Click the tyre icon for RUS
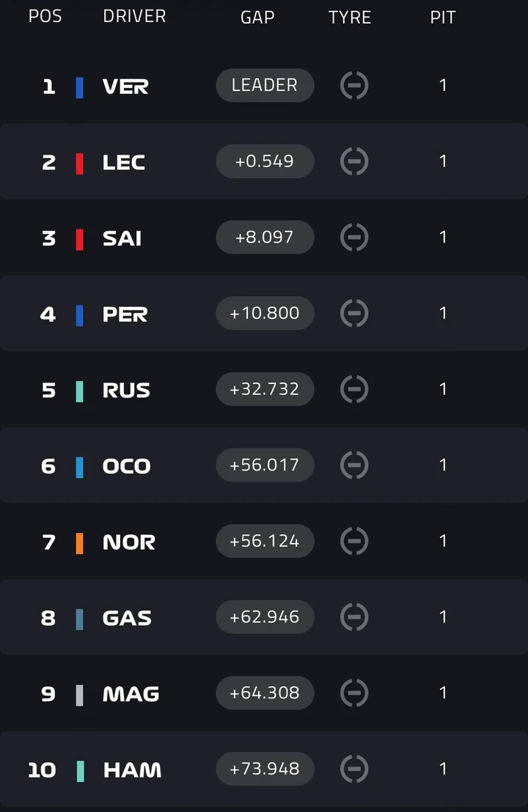The width and height of the screenshot is (528, 812). [x=354, y=389]
